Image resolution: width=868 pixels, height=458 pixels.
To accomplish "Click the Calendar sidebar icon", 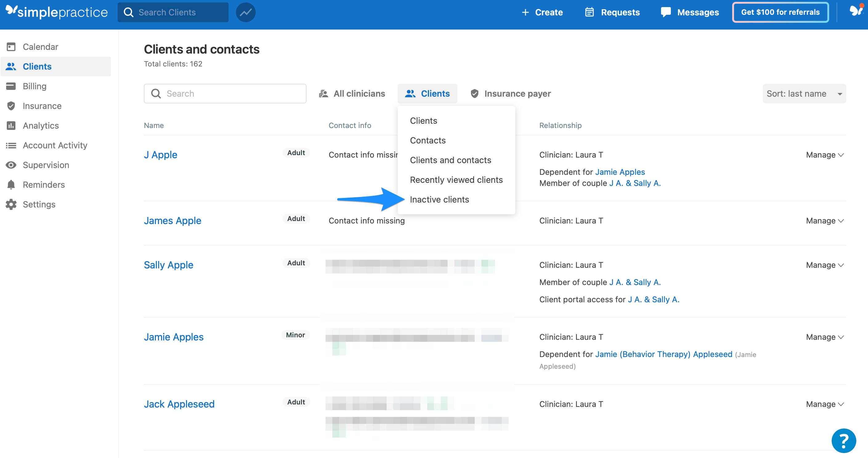I will point(11,46).
